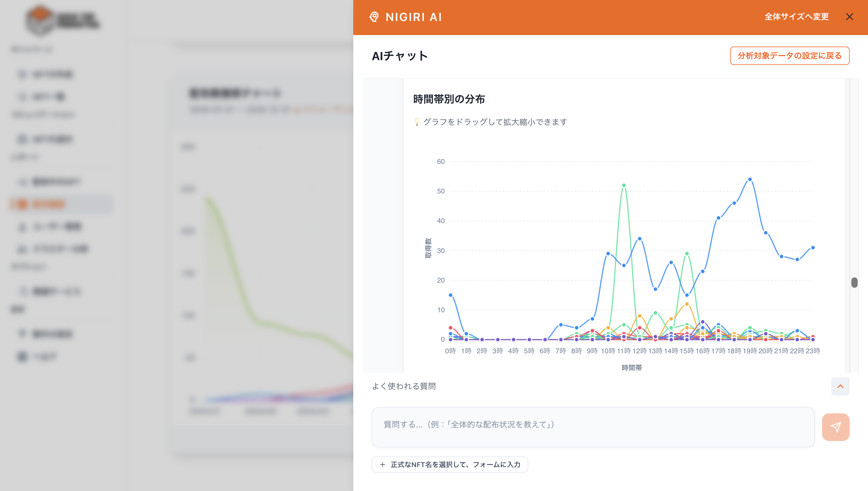This screenshot has height=491, width=868.
Task: Click the chat area scrollbar thumb
Action: 854,282
